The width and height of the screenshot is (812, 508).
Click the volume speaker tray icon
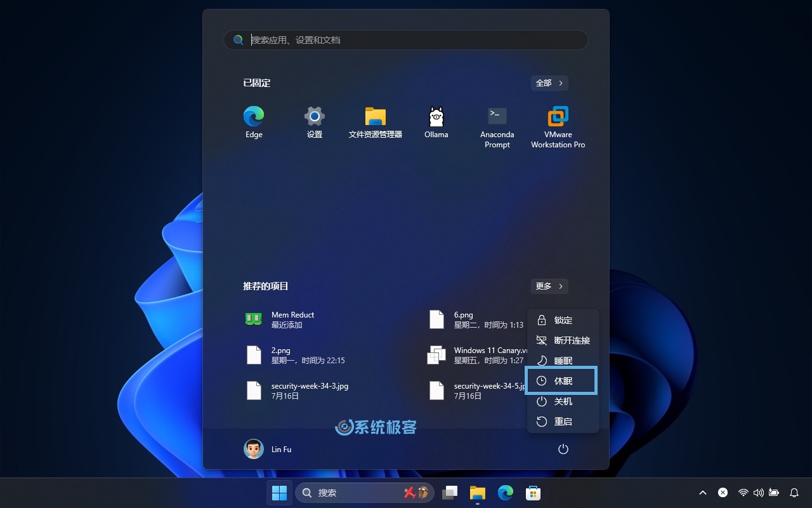(758, 493)
